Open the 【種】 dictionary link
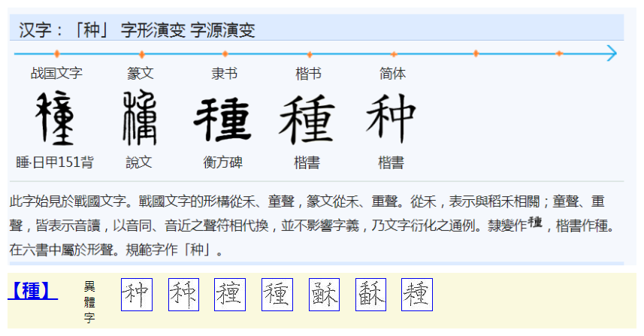Viewport: 644px width, 336px height. tap(33, 290)
